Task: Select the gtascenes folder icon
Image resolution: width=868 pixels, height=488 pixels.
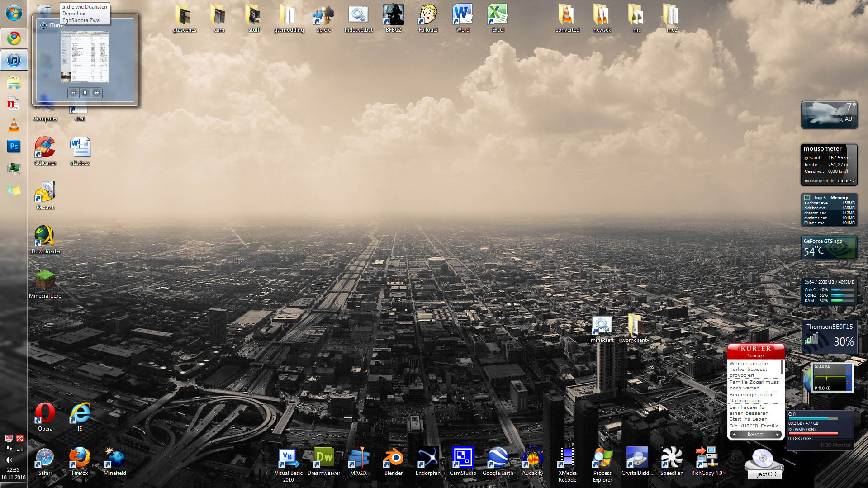Action: pos(185,19)
